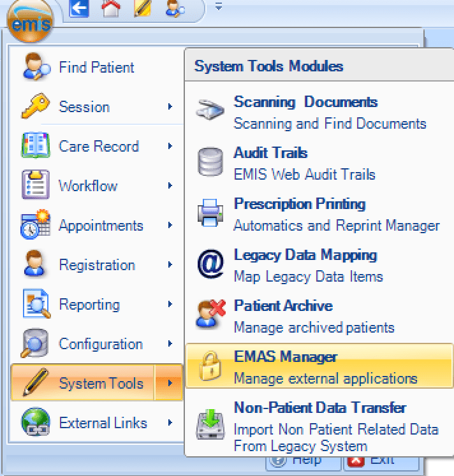Open Prescription Printing module title
This screenshot has height=476, width=454.
click(300, 204)
